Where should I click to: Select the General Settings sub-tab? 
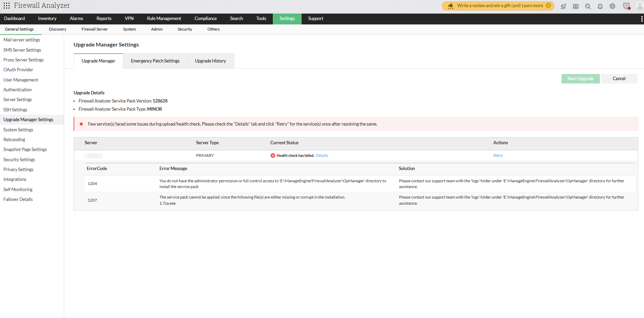(19, 29)
